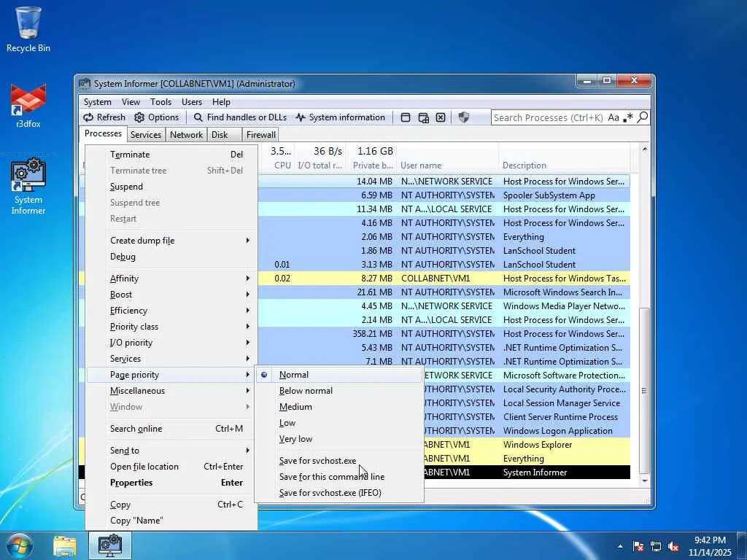
Task: Click Show desktop button at taskbar end
Action: 742,546
